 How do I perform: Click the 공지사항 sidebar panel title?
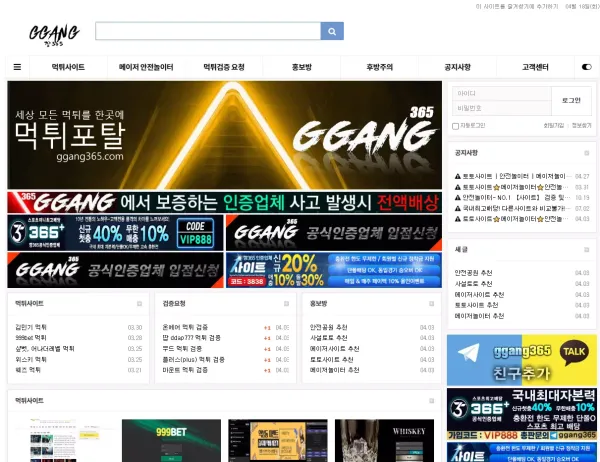point(466,153)
